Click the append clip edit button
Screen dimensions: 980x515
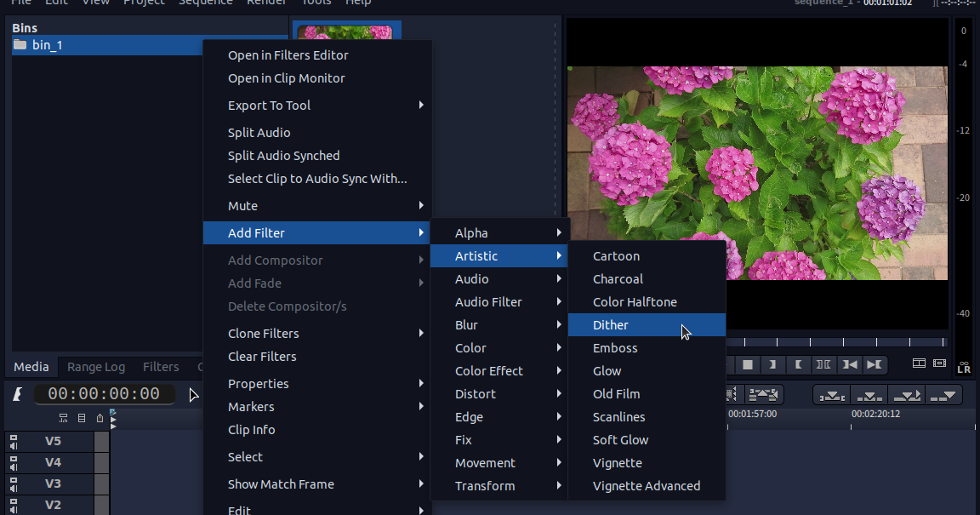pyautogui.click(x=943, y=396)
